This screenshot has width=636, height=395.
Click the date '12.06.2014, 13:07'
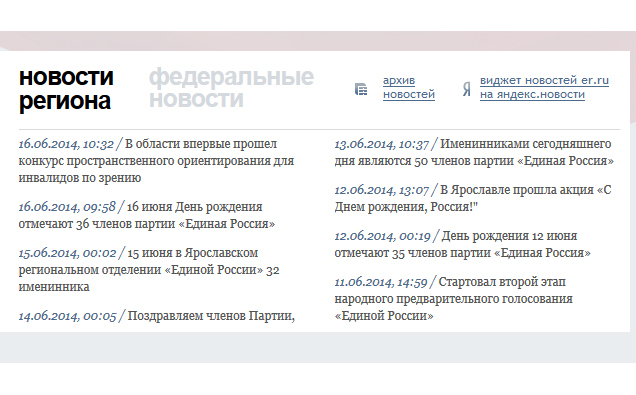coord(382,190)
